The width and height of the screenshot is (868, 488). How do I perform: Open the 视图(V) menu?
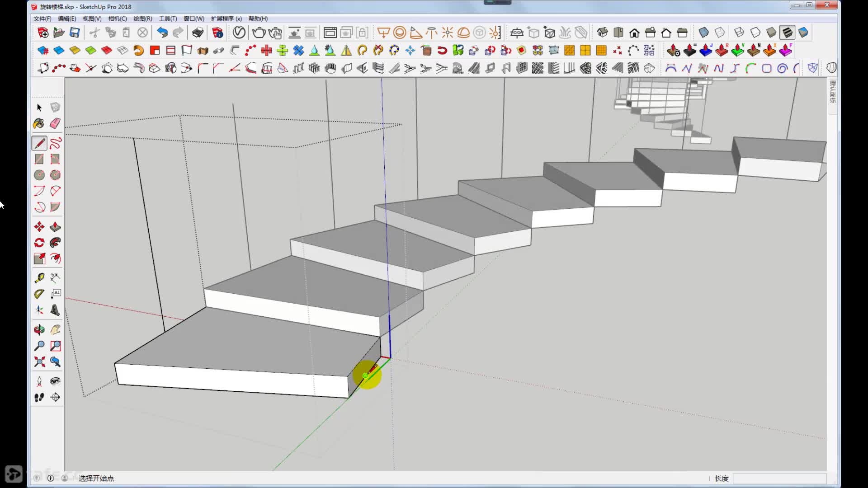click(92, 19)
